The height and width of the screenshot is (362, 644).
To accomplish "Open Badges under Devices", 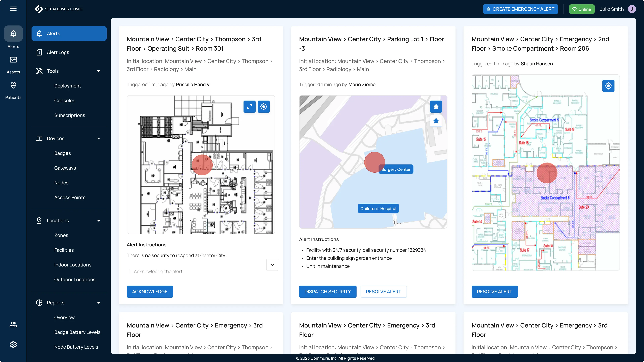I will [x=63, y=153].
